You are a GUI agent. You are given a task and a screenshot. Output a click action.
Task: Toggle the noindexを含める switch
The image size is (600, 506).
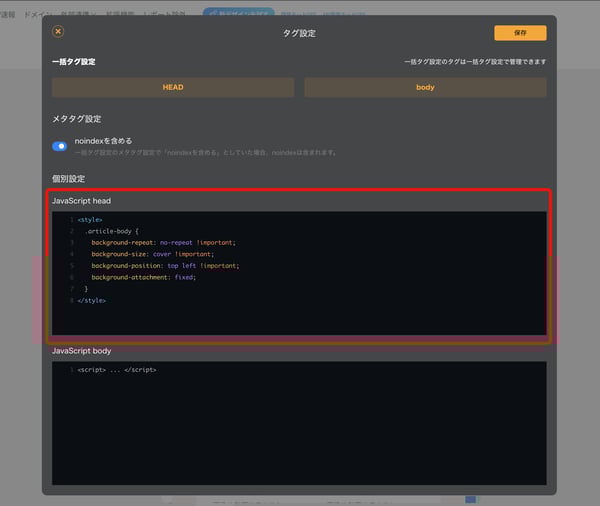60,146
